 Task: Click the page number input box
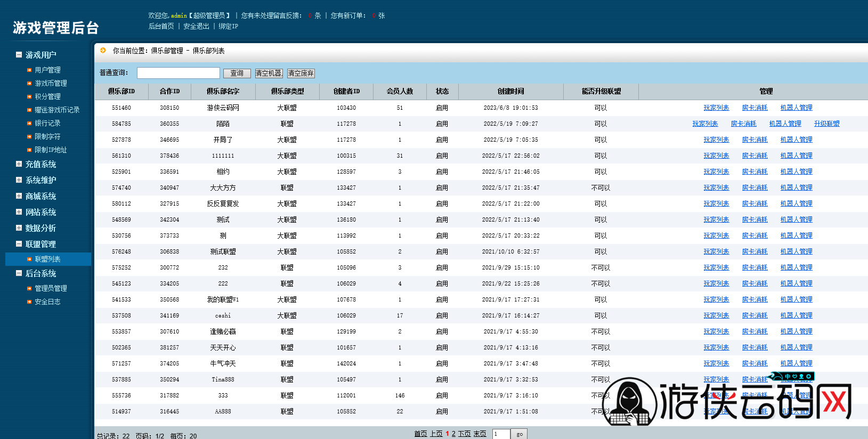501,434
